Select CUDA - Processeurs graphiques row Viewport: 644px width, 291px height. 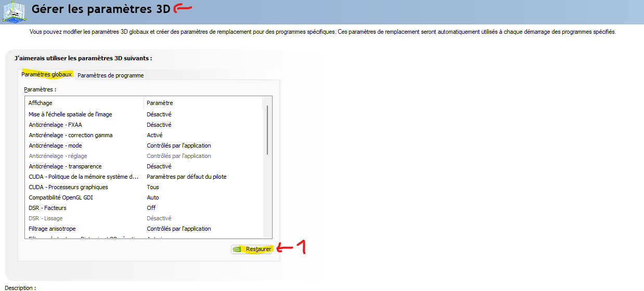[x=144, y=187]
